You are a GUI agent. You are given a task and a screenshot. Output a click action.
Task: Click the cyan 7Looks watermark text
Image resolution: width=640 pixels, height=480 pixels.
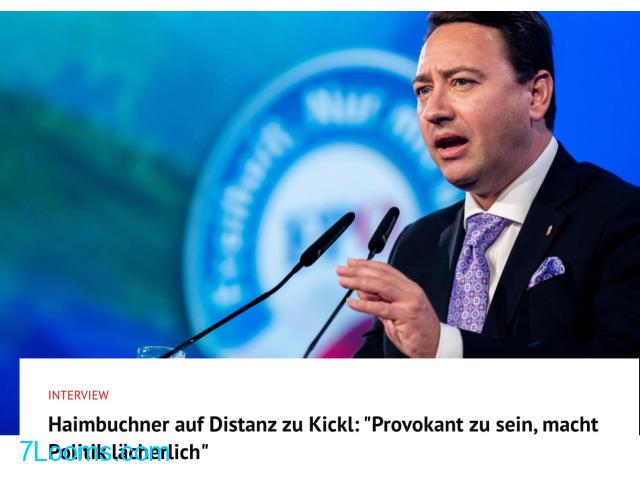point(95,452)
